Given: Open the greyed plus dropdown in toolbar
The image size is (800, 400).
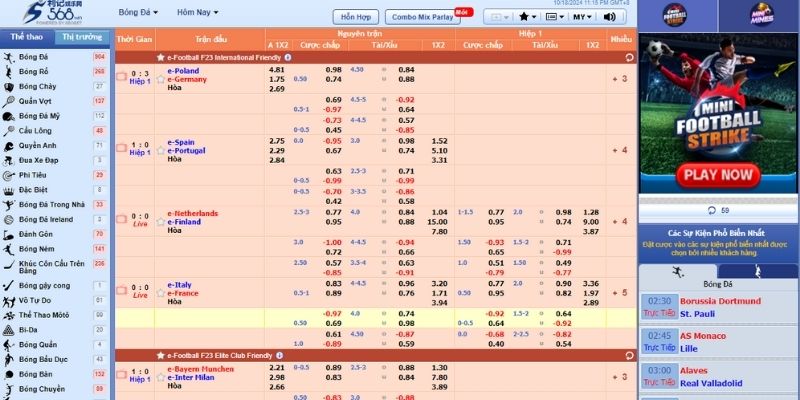Looking at the screenshot, I should [499, 17].
